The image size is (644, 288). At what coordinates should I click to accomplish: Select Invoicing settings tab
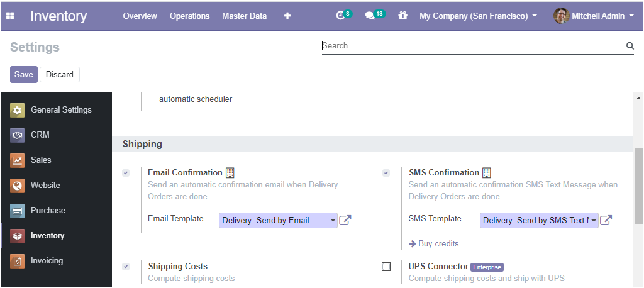point(56,261)
